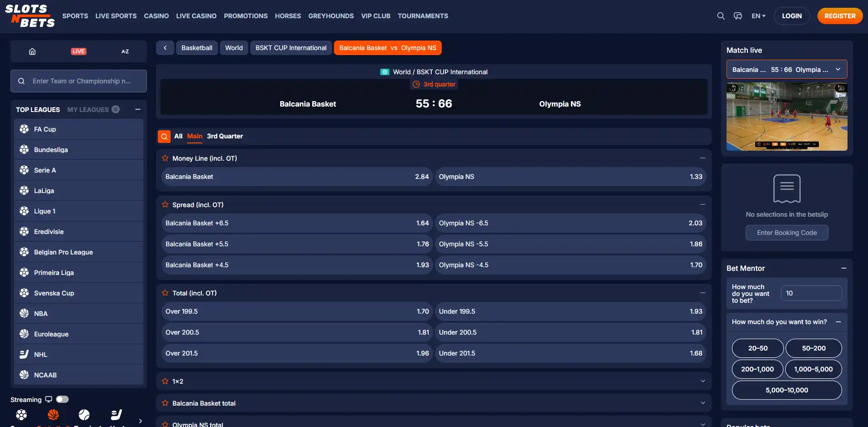This screenshot has height=427, width=868.
Task: Collapse the Total market
Action: [703, 293]
